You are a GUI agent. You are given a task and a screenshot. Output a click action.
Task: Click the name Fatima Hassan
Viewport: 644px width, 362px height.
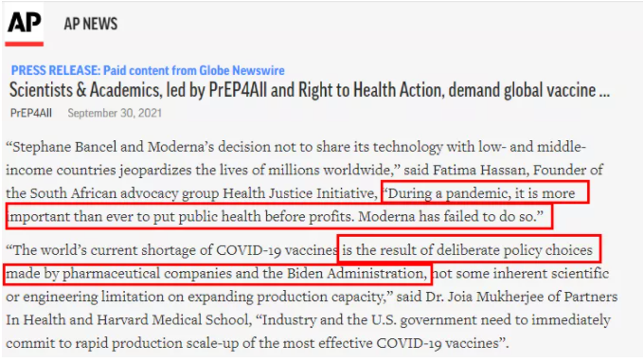point(480,171)
